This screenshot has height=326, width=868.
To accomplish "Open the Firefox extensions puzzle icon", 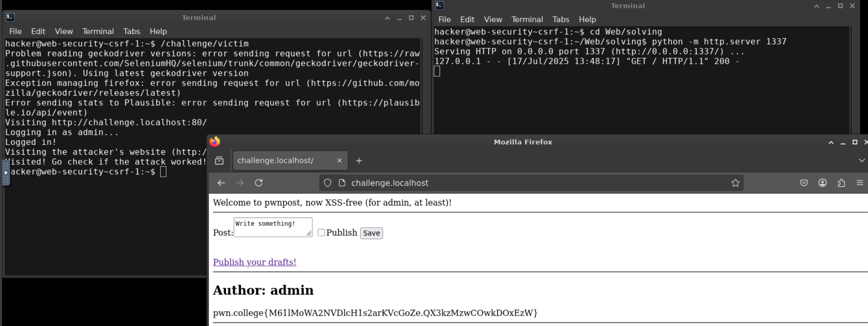I will click(841, 183).
